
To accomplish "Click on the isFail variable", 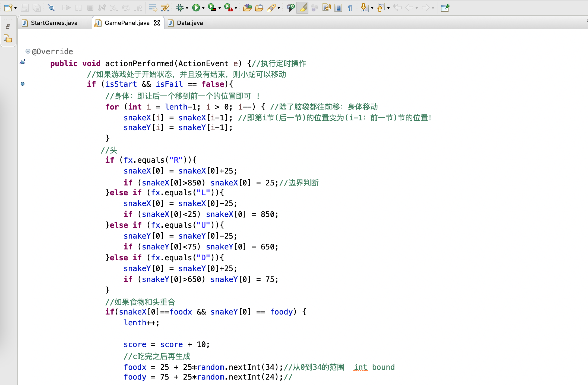I will pos(169,84).
